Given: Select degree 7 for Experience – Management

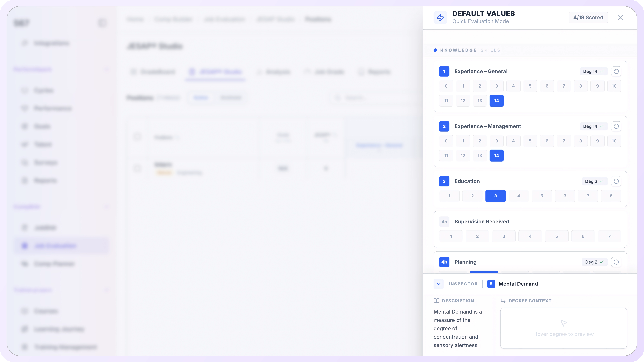Looking at the screenshot, I should 564,141.
